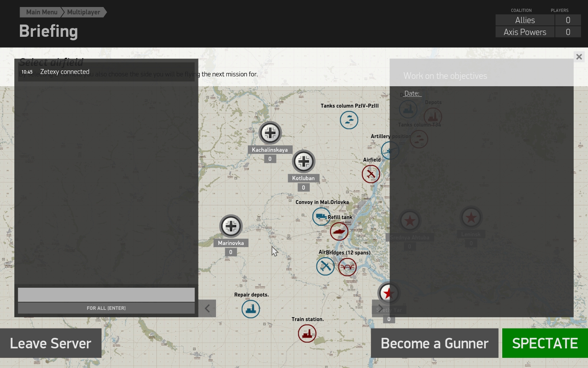This screenshot has height=368, width=588.
Task: Click the green SPECTATE button
Action: pyautogui.click(x=545, y=343)
